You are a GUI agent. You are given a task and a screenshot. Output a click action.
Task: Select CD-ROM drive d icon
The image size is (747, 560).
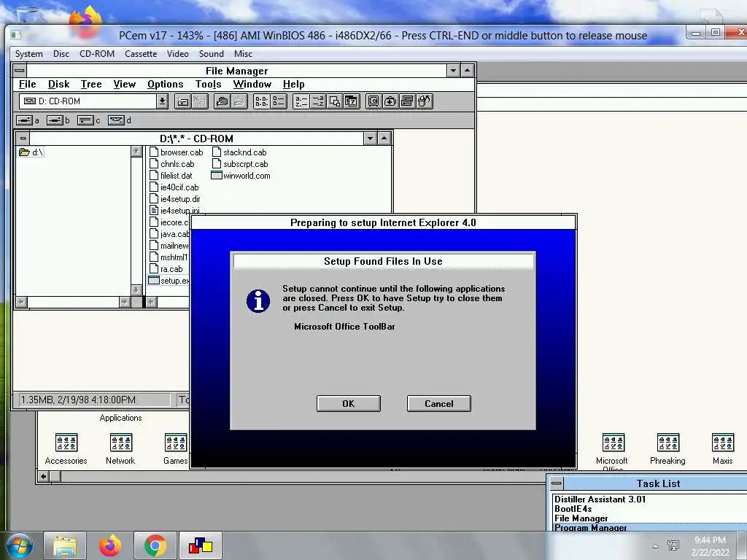coord(116,120)
